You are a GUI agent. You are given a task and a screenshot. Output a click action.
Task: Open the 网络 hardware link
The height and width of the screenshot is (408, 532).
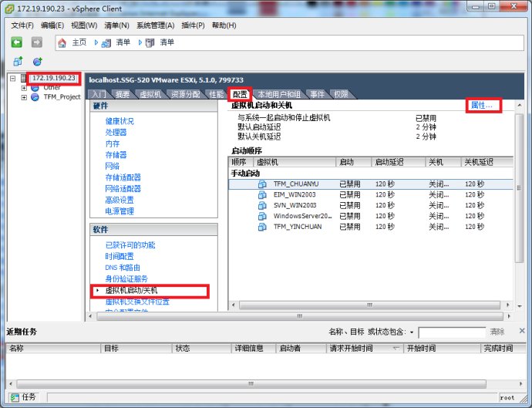pyautogui.click(x=113, y=166)
